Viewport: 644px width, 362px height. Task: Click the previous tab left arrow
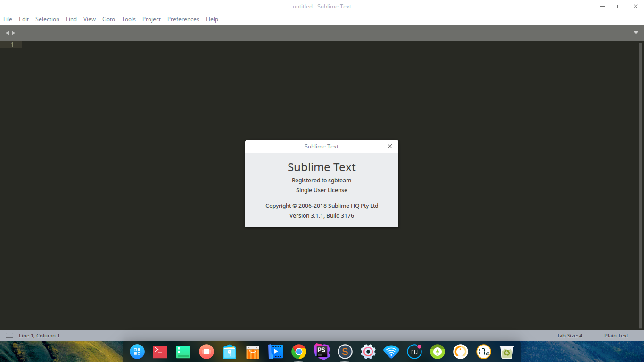(7, 33)
